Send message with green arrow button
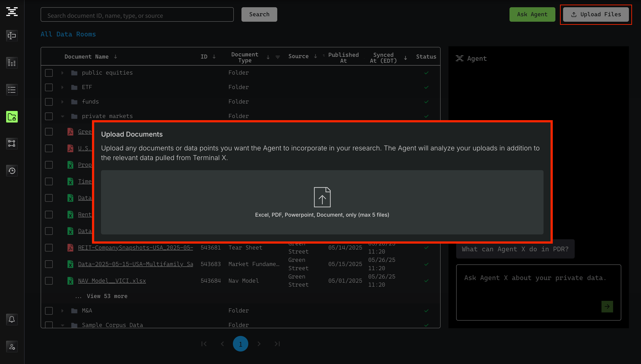 pos(607,307)
